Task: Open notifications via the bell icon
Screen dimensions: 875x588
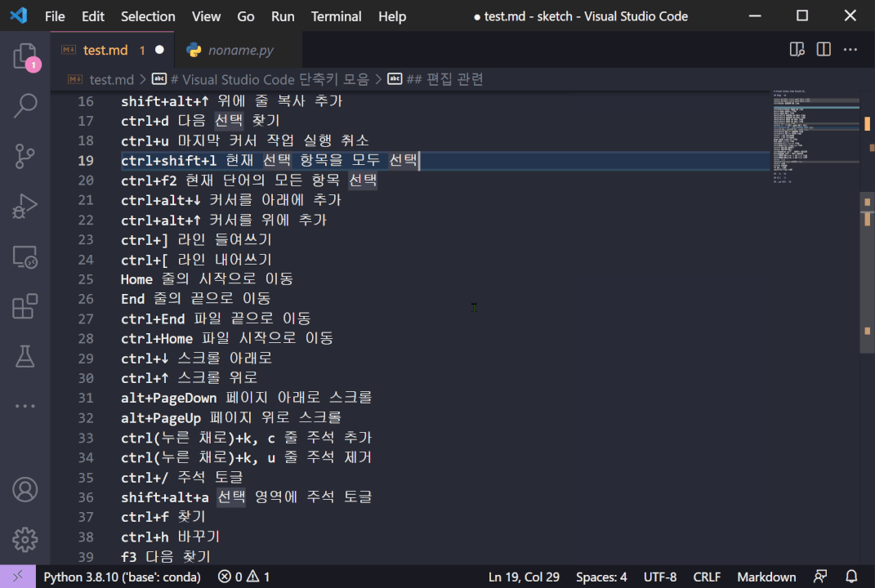Action: coord(850,576)
